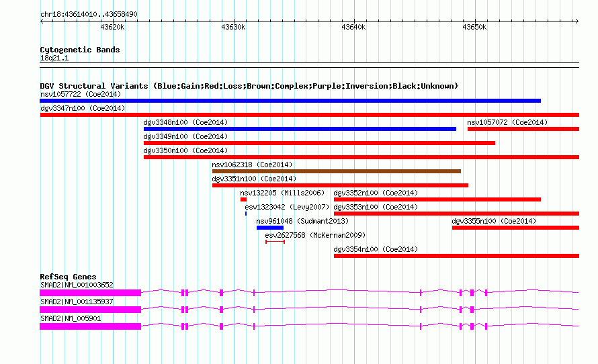
Task: Click the RefSeq Genes track heading
Action: 68,277
